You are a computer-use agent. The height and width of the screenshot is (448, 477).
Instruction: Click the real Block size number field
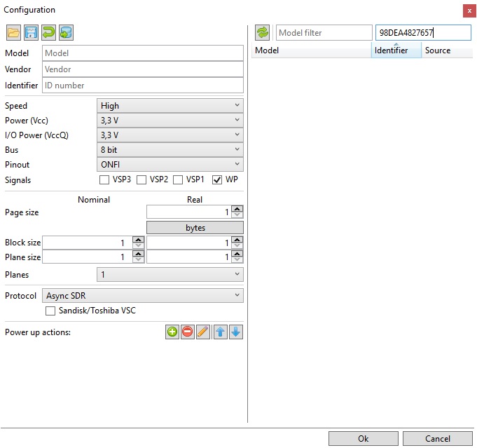pos(189,243)
